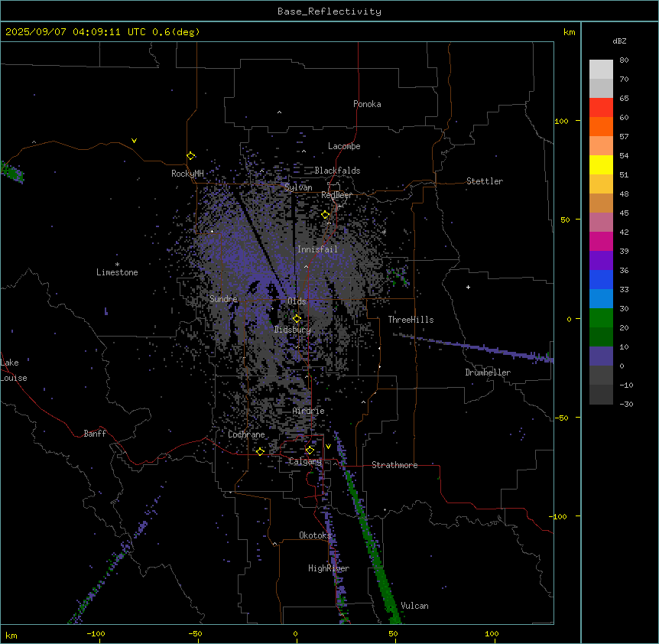Click the yellow diamond marker below RedDeer
This screenshot has width=659, height=644.
326,215
